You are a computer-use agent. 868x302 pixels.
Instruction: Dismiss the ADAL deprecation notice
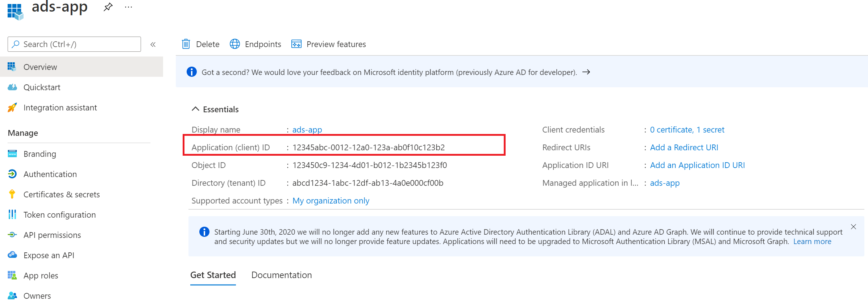[854, 227]
